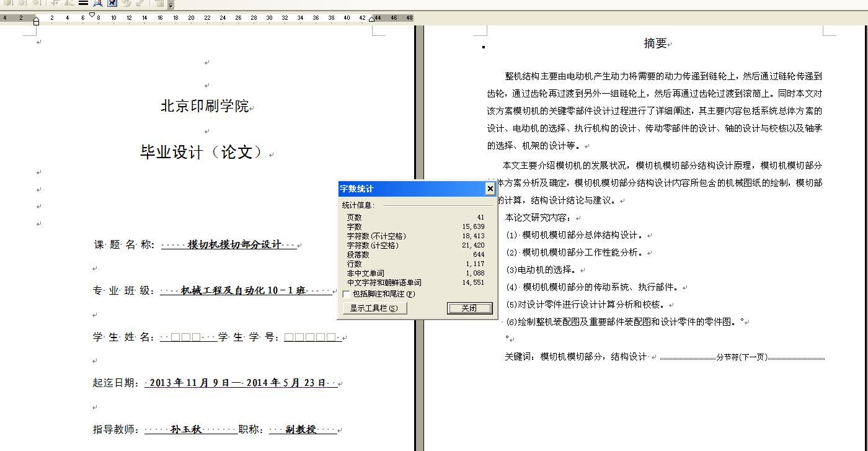Click the Reset Picture icon
The image size is (868, 451).
point(159,4)
